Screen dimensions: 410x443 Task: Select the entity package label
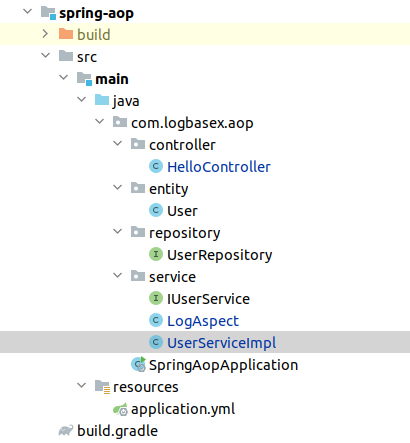pyautogui.click(x=169, y=189)
